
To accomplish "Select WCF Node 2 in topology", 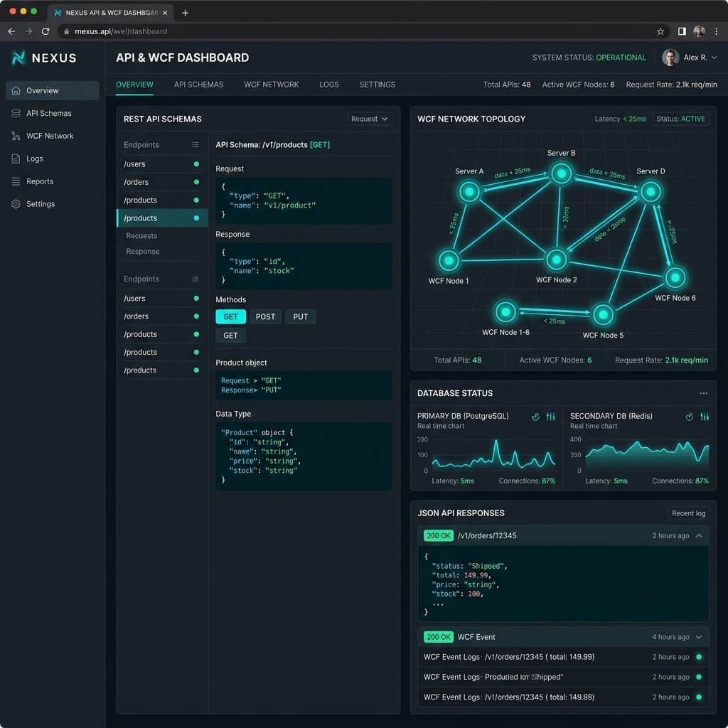I will coord(556,259).
